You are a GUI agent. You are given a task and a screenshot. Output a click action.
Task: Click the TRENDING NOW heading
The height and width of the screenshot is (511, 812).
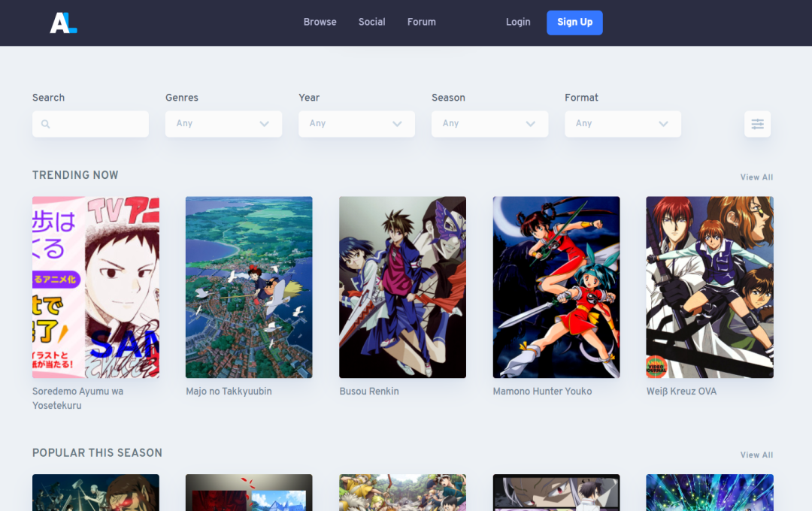(x=75, y=175)
